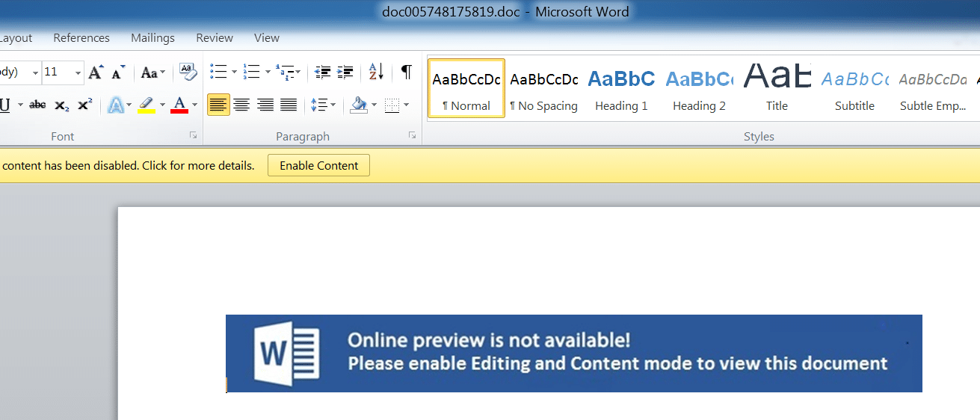Screen dimensions: 980x420
Task: Open the Multilevel List menu
Action: [x=288, y=72]
